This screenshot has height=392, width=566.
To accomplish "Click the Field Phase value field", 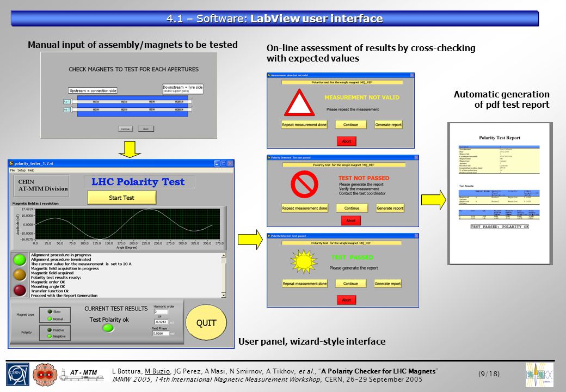I will click(x=161, y=334).
